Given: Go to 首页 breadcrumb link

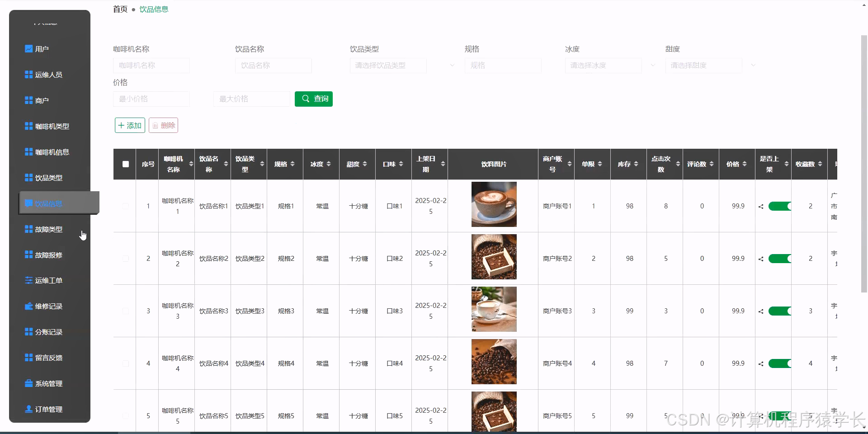Looking at the screenshot, I should coord(120,9).
